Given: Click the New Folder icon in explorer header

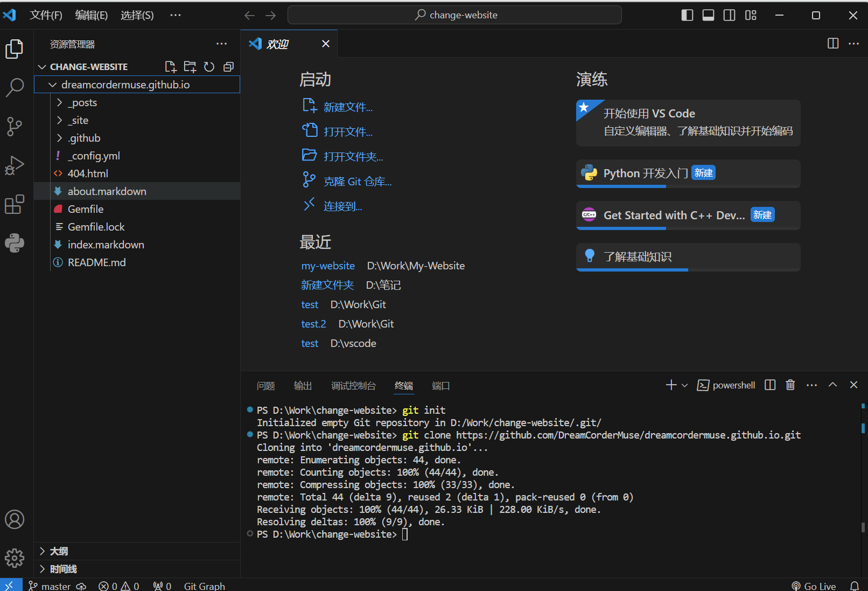Looking at the screenshot, I should pyautogui.click(x=190, y=67).
